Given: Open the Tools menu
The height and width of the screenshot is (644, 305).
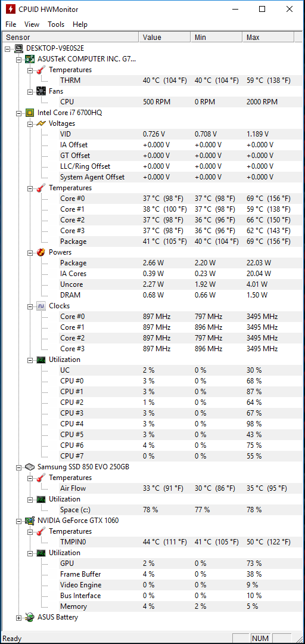Looking at the screenshot, I should (56, 24).
